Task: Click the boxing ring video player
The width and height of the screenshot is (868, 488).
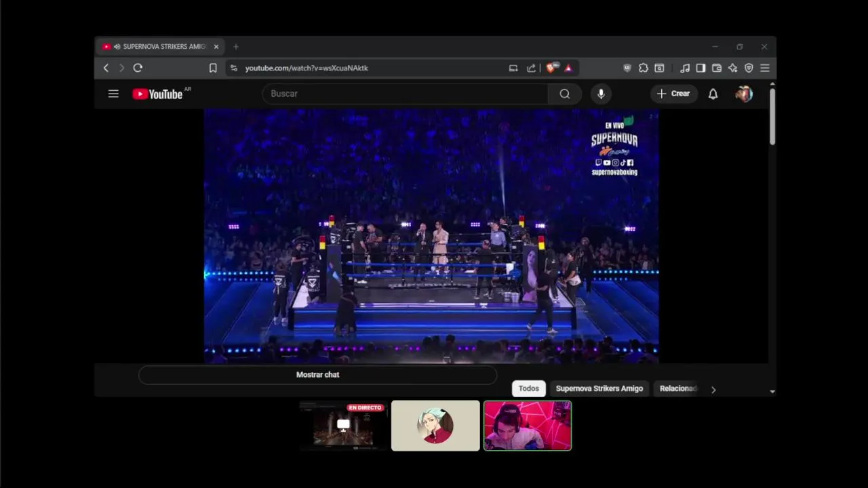Action: click(431, 236)
